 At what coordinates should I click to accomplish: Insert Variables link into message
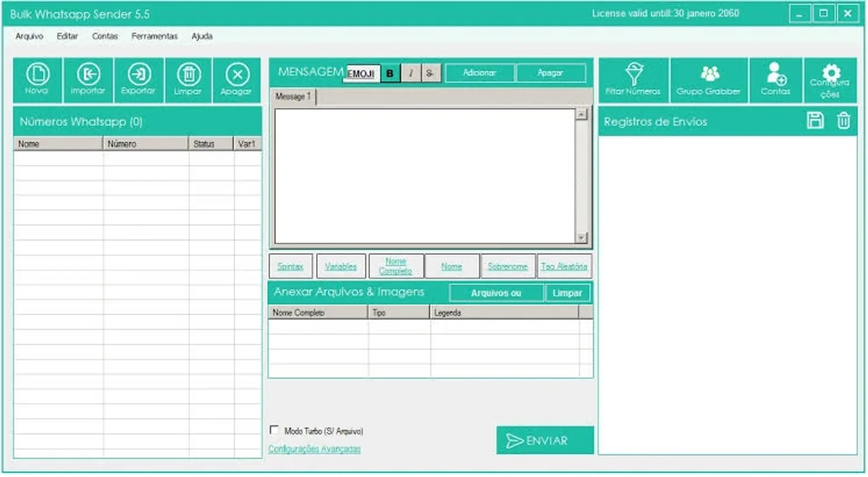tap(341, 266)
